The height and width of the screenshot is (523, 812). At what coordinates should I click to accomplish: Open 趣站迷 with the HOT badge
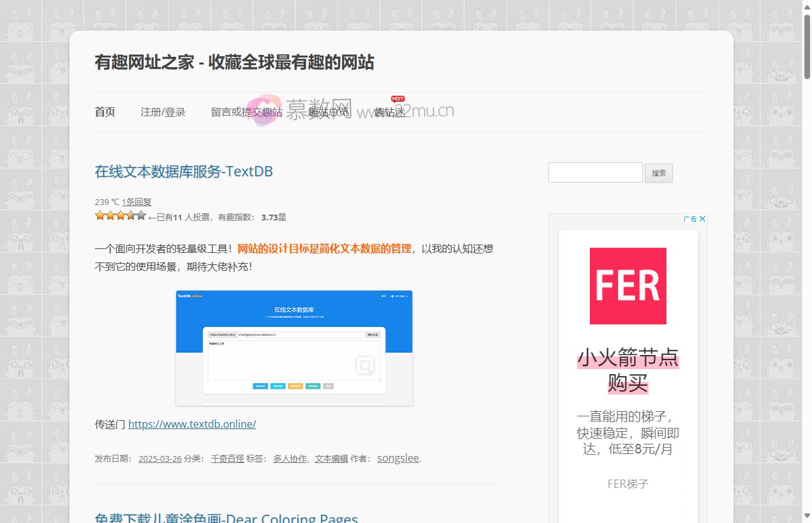(x=389, y=112)
